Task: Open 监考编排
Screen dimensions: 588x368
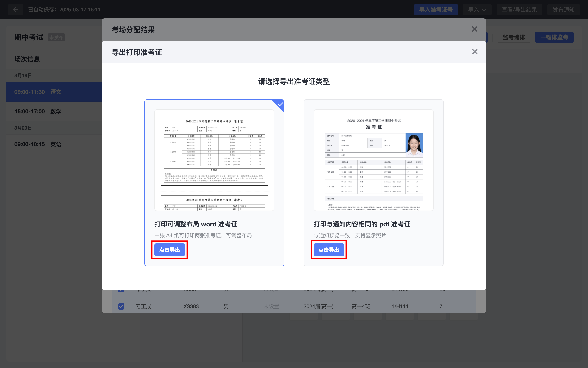Action: click(x=514, y=37)
